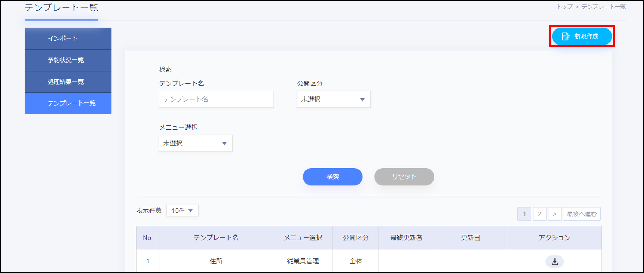This screenshot has width=644, height=273.
Task: Go to page 2 of results
Action: (x=539, y=214)
